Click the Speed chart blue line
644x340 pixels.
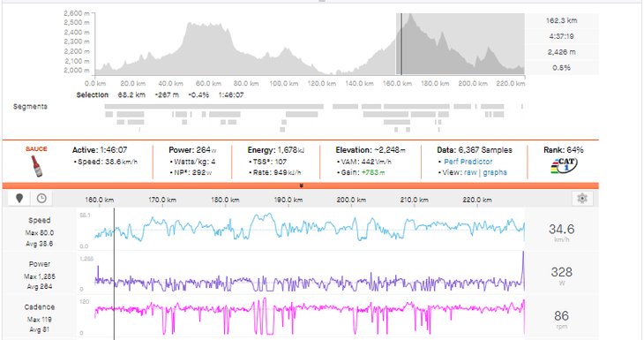(310, 228)
